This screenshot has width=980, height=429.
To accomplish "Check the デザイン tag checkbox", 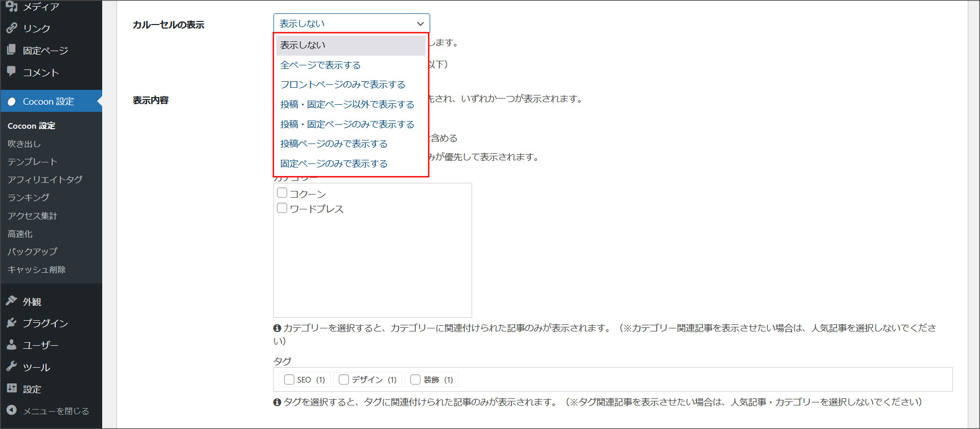I will tap(344, 379).
